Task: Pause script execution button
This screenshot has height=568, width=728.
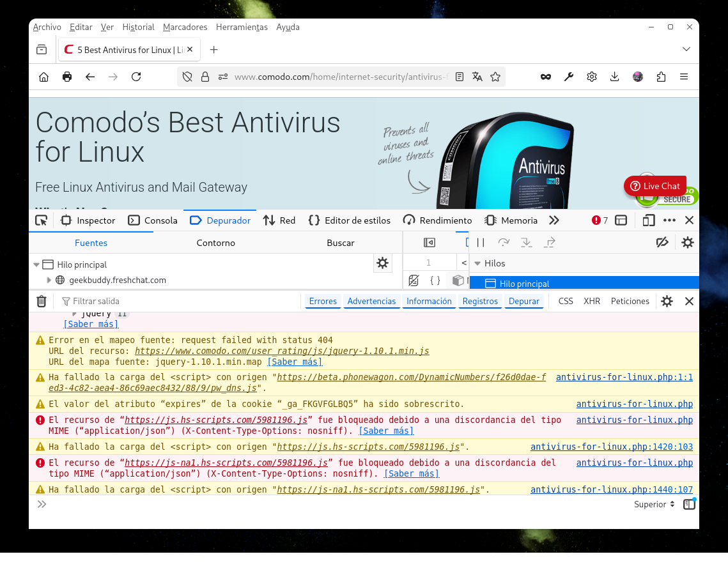Action: (x=481, y=242)
